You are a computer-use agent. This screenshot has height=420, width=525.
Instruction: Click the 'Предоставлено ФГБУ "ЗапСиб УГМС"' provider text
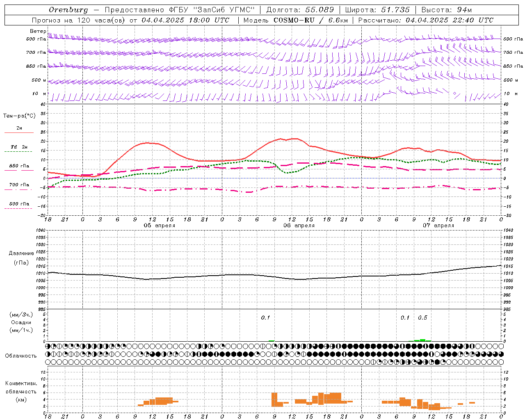point(180,10)
